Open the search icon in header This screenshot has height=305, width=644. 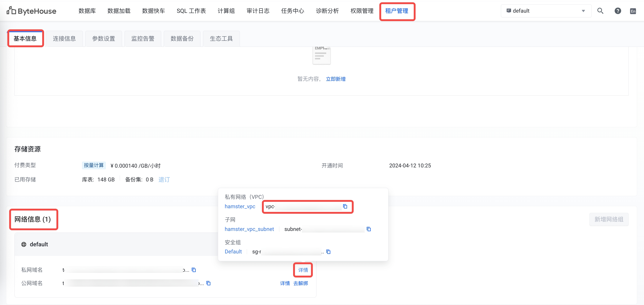point(600,11)
